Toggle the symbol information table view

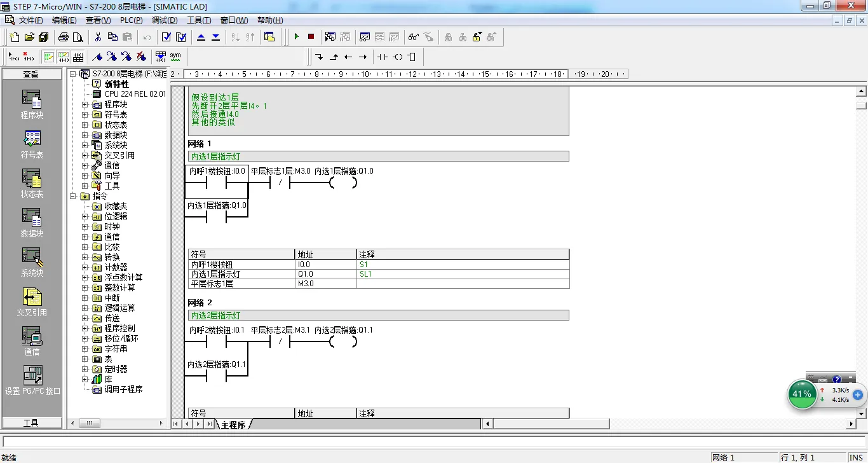pos(78,57)
